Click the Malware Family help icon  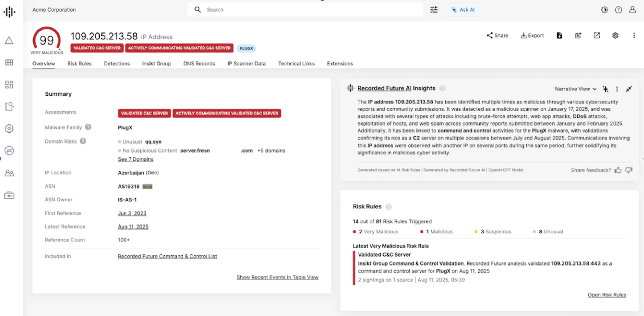coord(88,127)
